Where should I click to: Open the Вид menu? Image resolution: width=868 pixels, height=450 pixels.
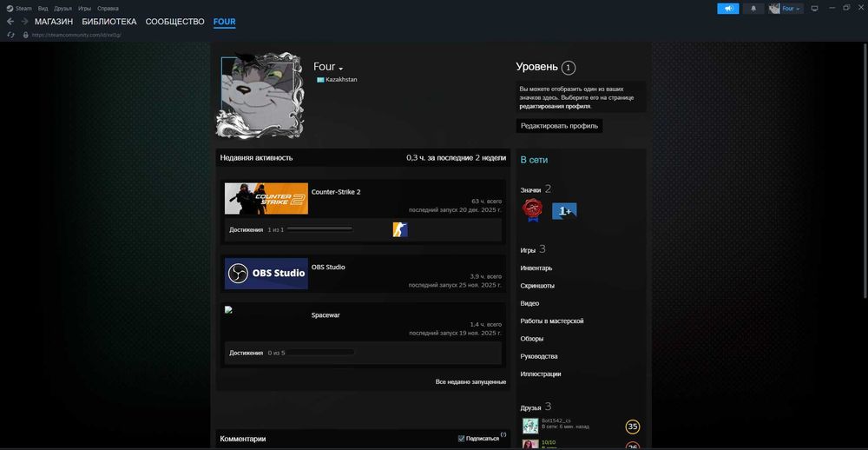43,9
